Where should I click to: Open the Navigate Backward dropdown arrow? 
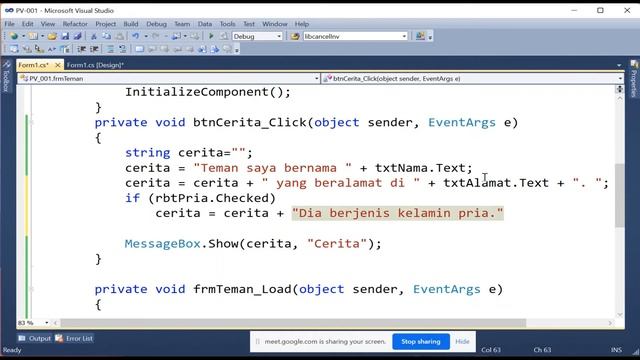tap(185, 36)
